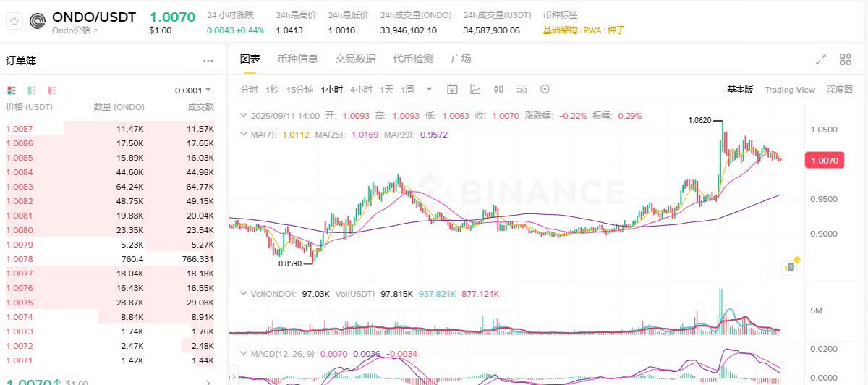This screenshot has height=385, width=868.
Task: Click the 数量 (ONDO) column header
Action: [119, 107]
